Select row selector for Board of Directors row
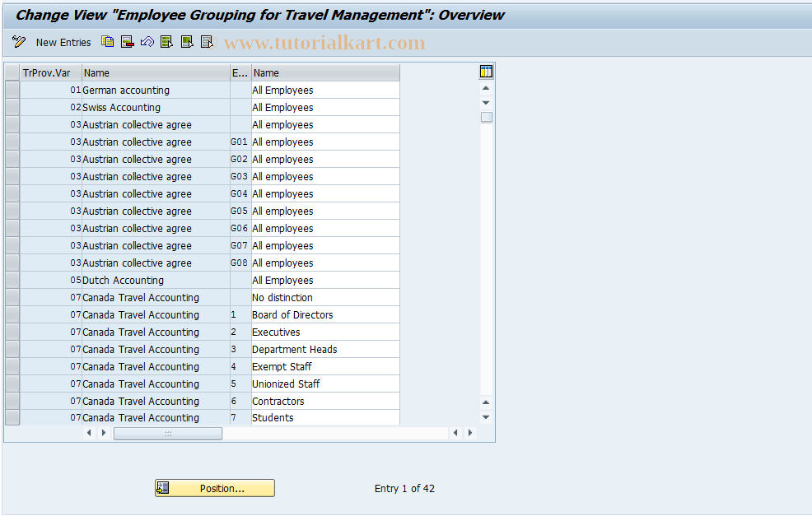 tap(12, 314)
